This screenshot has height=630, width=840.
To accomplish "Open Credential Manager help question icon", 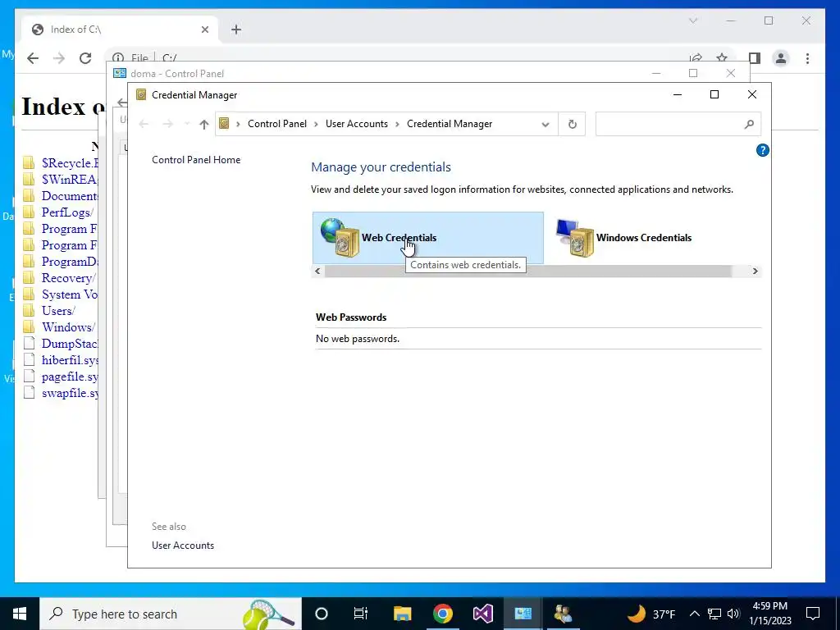I will pos(762,151).
